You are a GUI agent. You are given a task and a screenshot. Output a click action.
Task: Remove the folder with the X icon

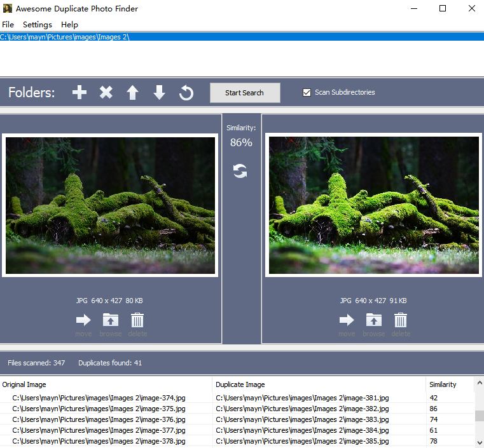(x=106, y=93)
